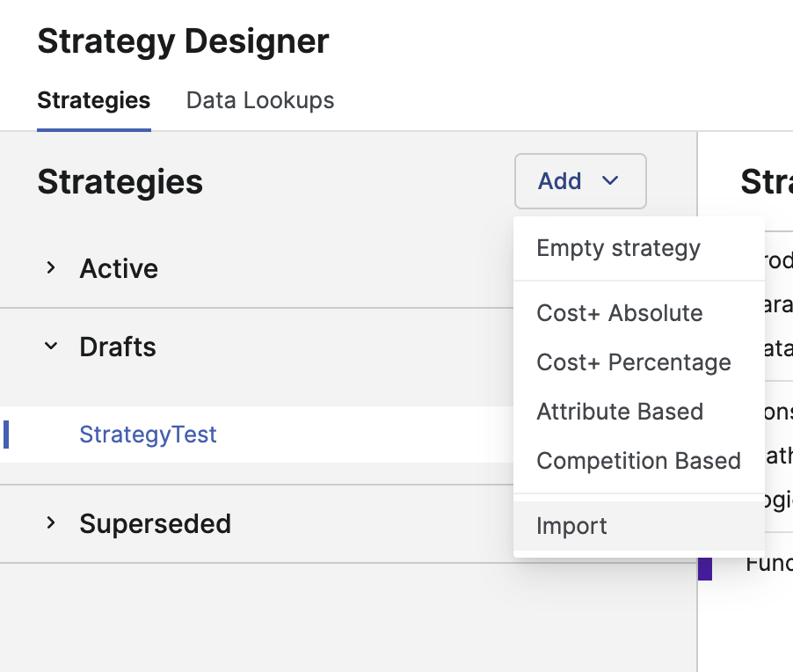The image size is (793, 672).
Task: Click the Strategy Designer page title
Action: pyautogui.click(x=183, y=41)
